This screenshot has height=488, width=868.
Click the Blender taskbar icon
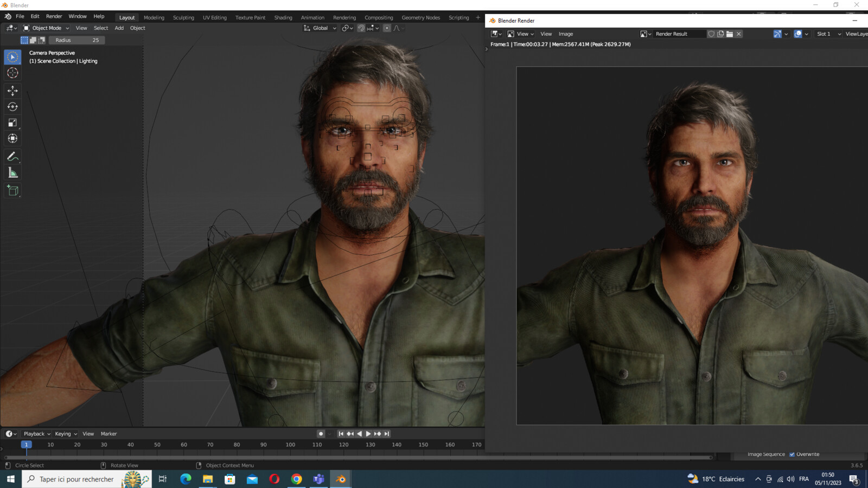coord(341,479)
